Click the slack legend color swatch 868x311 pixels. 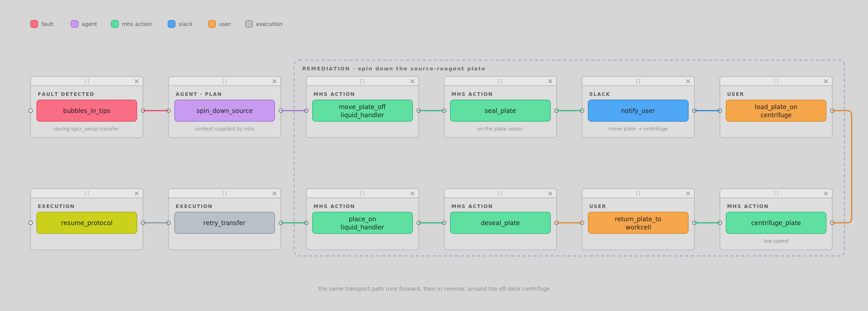pos(172,24)
